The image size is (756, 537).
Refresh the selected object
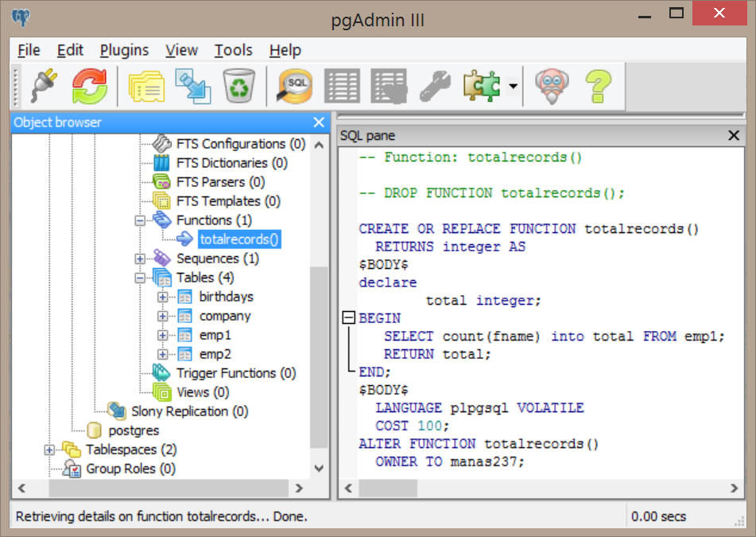(x=89, y=85)
